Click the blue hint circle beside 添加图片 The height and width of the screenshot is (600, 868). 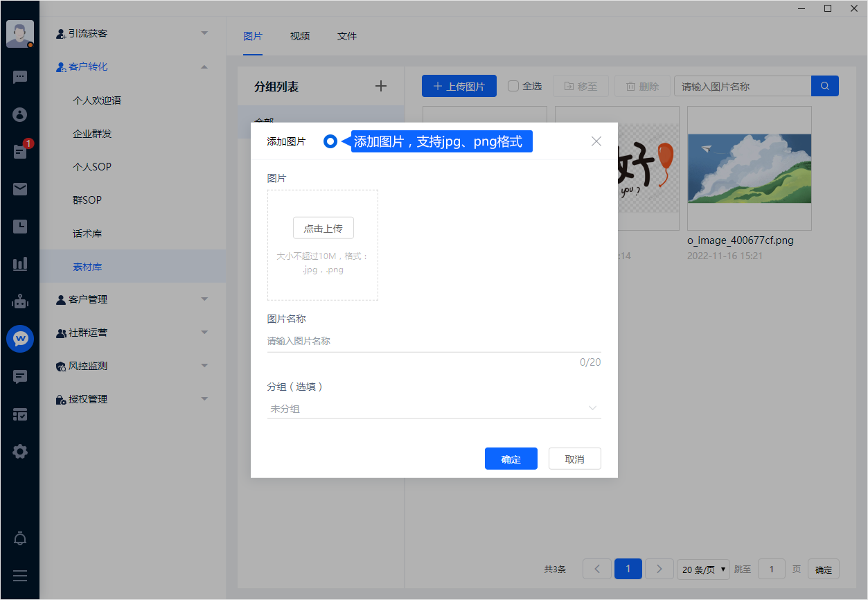pyautogui.click(x=330, y=141)
